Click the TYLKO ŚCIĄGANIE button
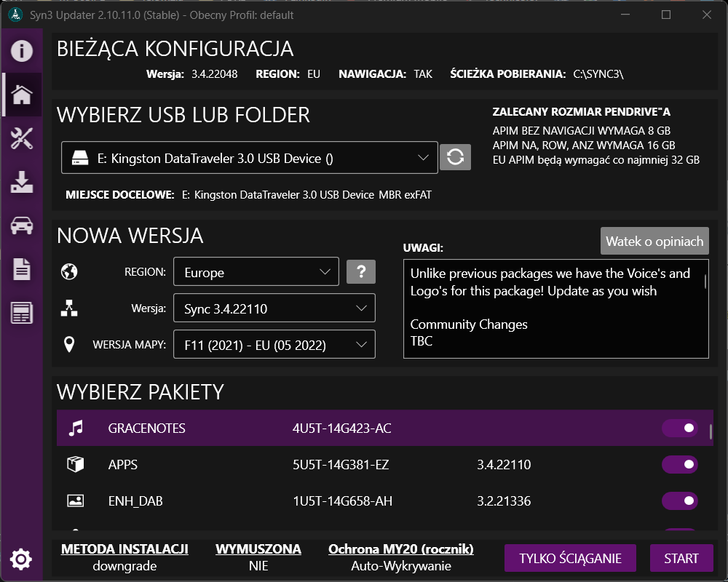The height and width of the screenshot is (582, 728). click(570, 559)
